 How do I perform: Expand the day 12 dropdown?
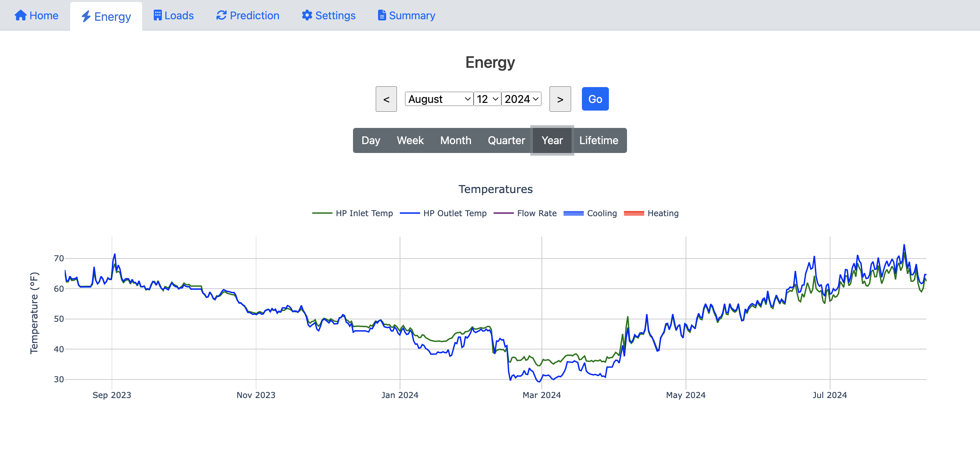pyautogui.click(x=486, y=98)
